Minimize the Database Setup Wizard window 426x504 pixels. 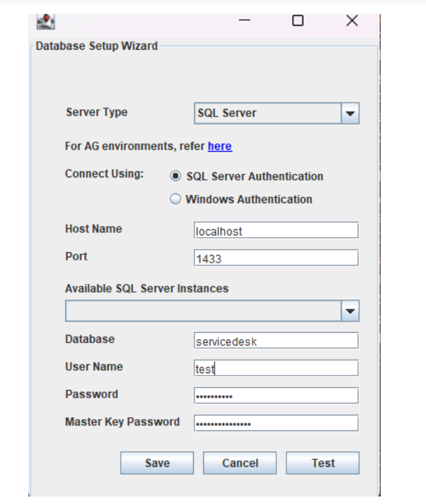click(244, 21)
